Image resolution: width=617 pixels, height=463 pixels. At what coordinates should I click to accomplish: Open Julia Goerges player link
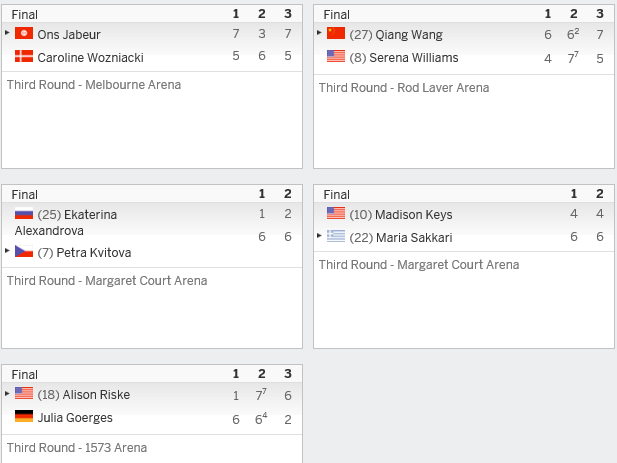(x=75, y=417)
